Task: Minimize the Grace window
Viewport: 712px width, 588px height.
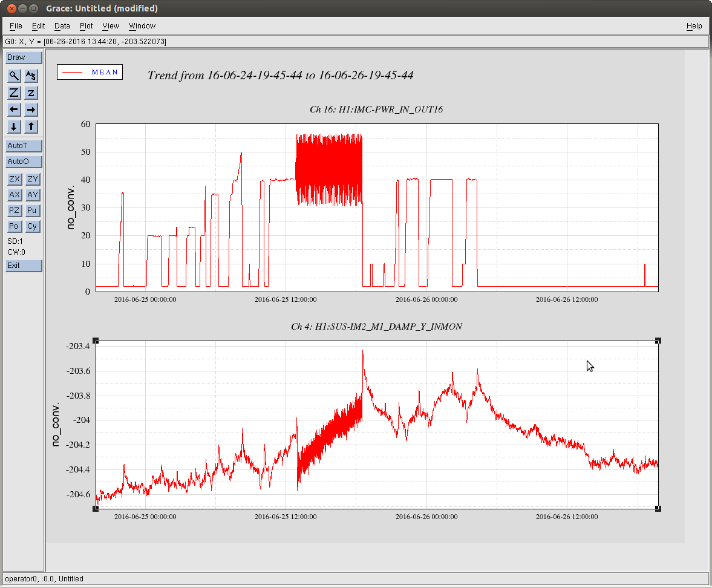Action: (23, 8)
